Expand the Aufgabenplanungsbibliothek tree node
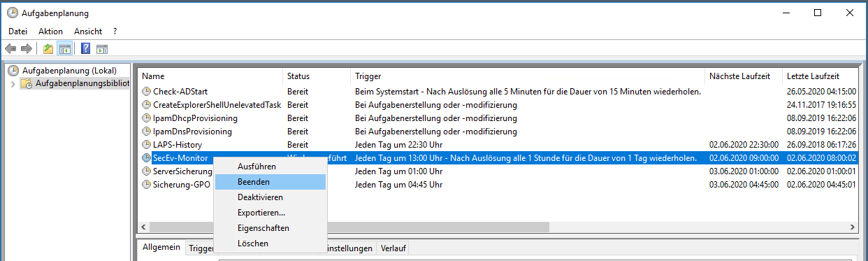 (12, 84)
